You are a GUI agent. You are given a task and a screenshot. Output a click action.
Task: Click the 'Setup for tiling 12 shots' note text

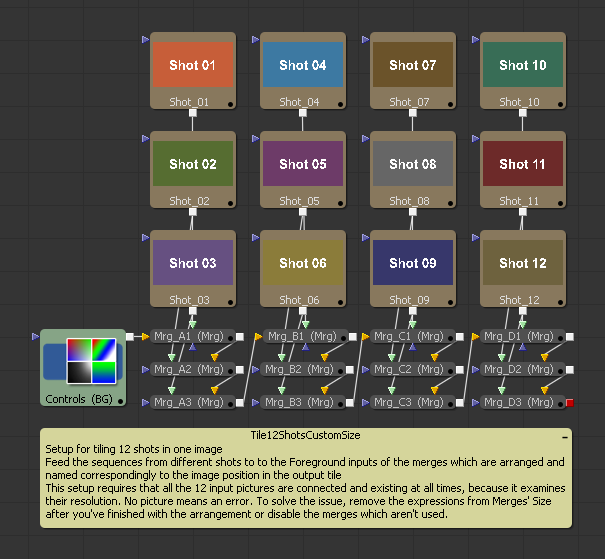[x=134, y=449]
